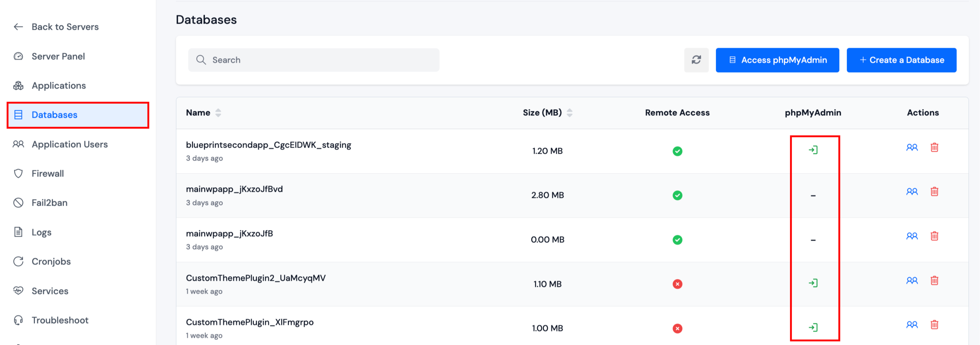Viewport: 980px width, 345px height.
Task: Delete mainwpapp_jKxzoJfBvd database
Action: coord(934,191)
